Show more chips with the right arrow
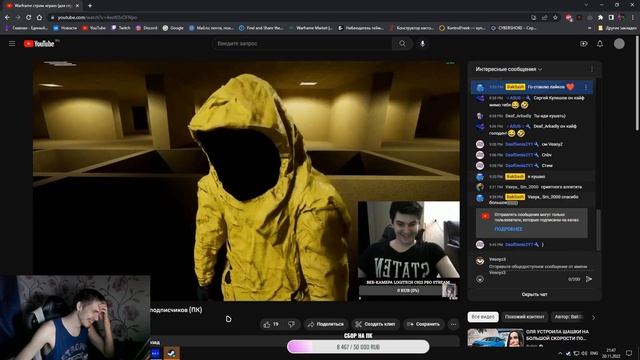The image size is (640, 360). 593,317
